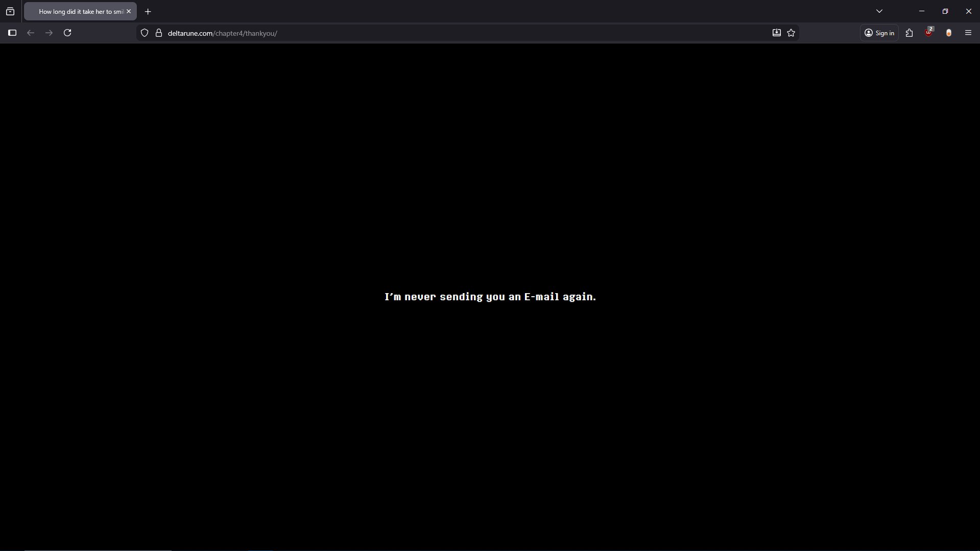Open the orange extension icon in toolbar
Image resolution: width=980 pixels, height=551 pixels.
pyautogui.click(x=948, y=33)
